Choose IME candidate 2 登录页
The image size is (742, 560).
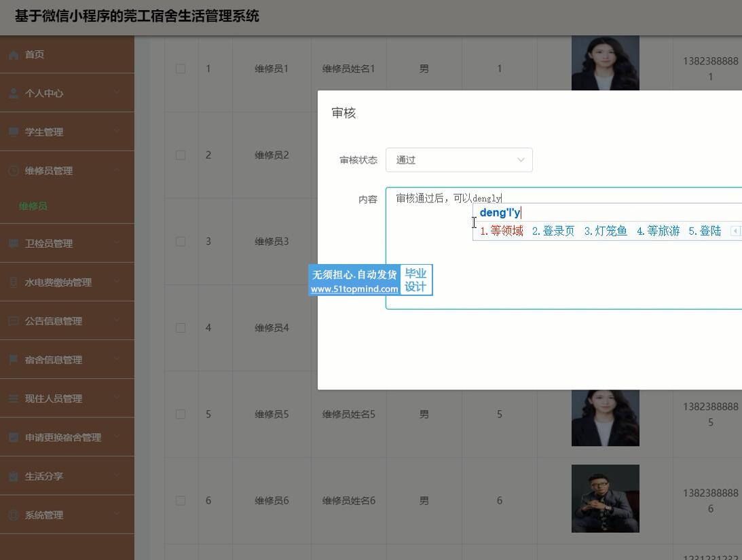pyautogui.click(x=553, y=231)
